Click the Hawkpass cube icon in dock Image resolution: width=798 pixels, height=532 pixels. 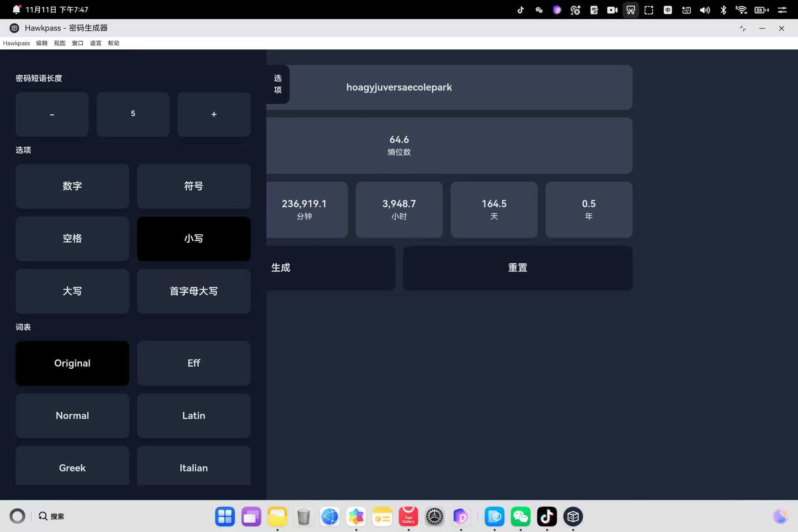(x=573, y=517)
